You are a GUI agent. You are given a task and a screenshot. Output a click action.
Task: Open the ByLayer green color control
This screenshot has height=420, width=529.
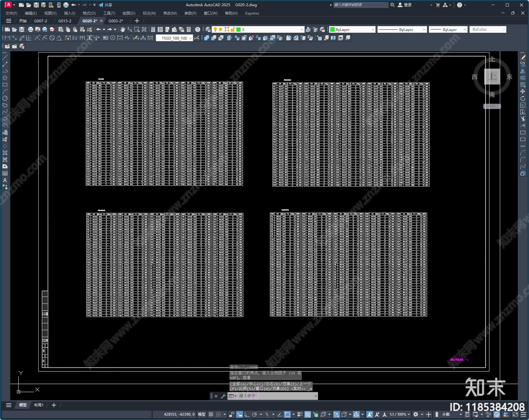352,29
